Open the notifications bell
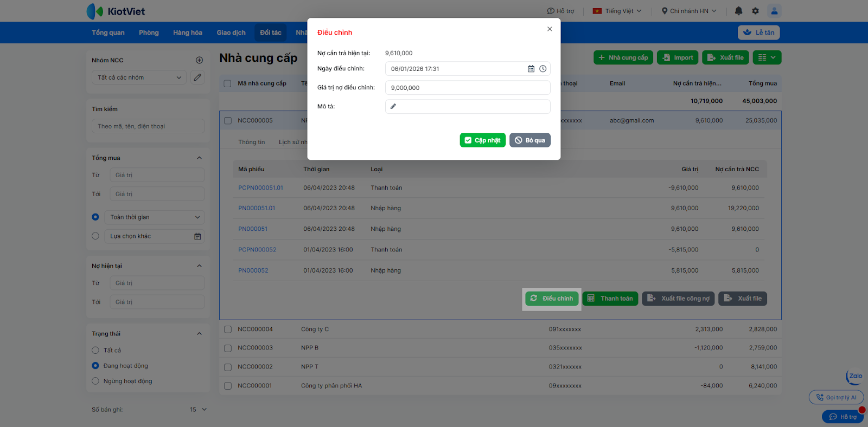This screenshot has width=868, height=427. pos(738,11)
